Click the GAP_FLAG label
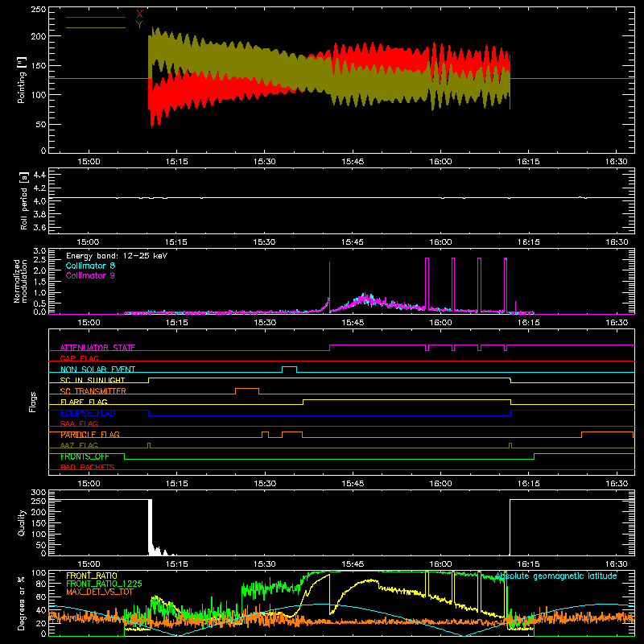The image size is (644, 644). [79, 358]
